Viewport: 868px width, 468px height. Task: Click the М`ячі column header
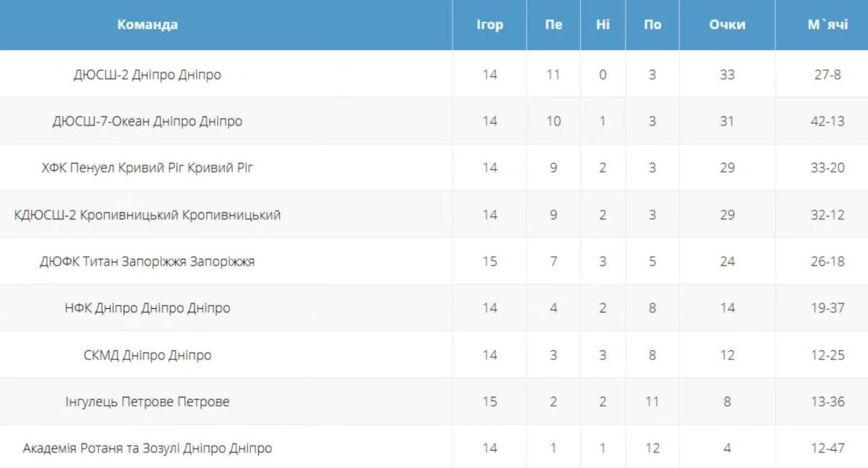point(827,25)
